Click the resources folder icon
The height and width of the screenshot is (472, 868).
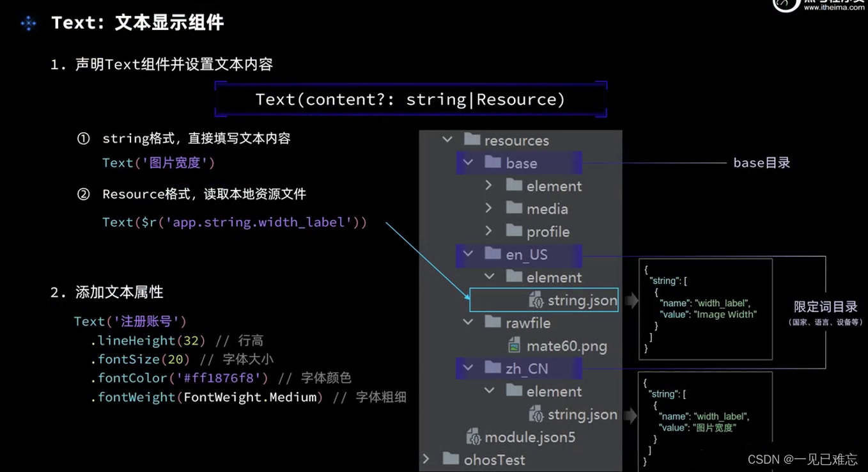472,139
